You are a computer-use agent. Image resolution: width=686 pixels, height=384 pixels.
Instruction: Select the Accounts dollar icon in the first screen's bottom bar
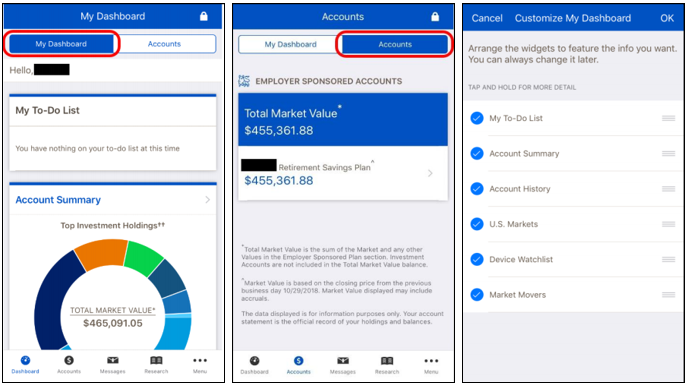pyautogui.click(x=69, y=360)
